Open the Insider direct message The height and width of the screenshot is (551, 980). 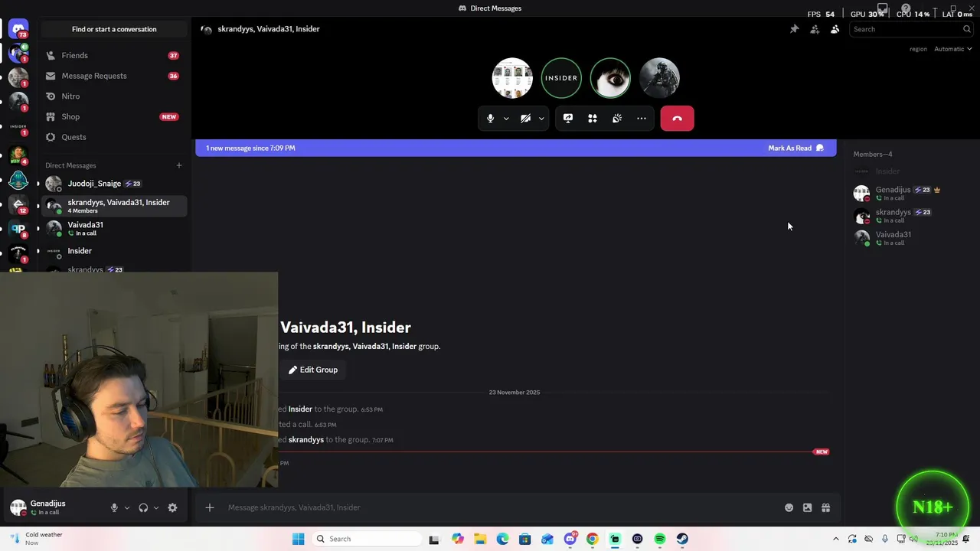[113, 251]
